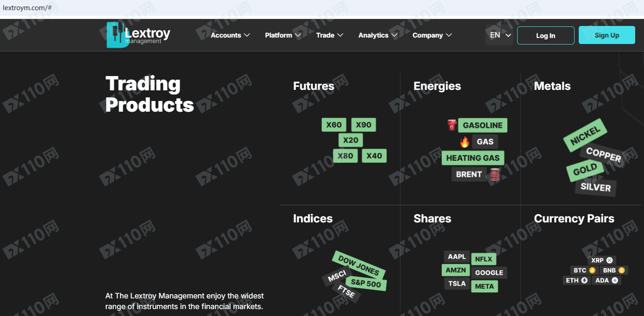This screenshot has width=644, height=316.
Task: Open the Platform dropdown menu
Action: pyautogui.click(x=283, y=35)
